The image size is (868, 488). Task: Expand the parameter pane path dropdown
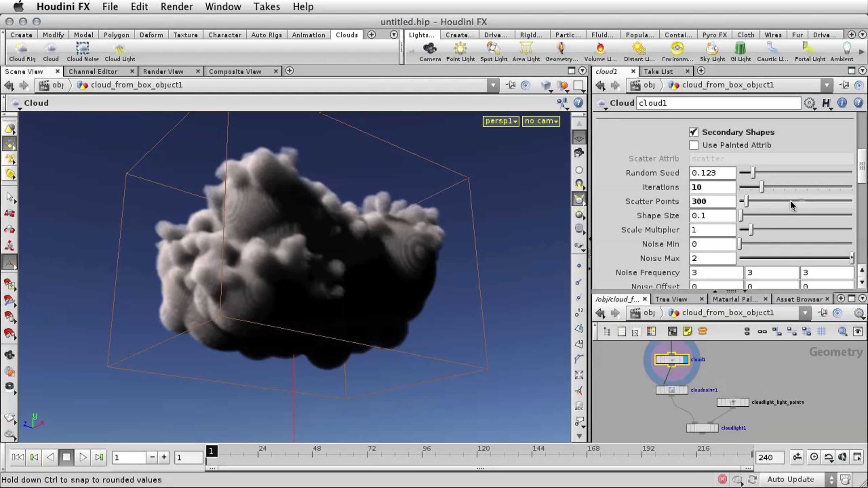(x=826, y=85)
